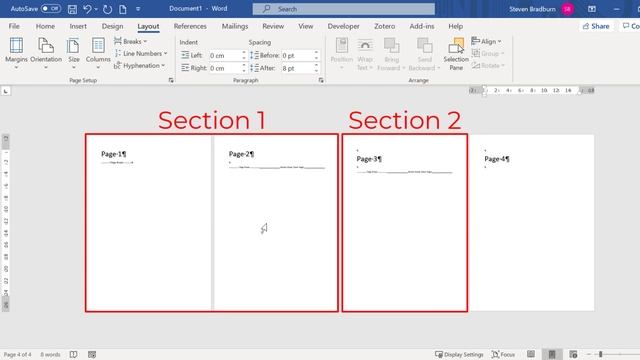This screenshot has height=360, width=640.
Task: Open the Align dropdown
Action: coord(486,41)
